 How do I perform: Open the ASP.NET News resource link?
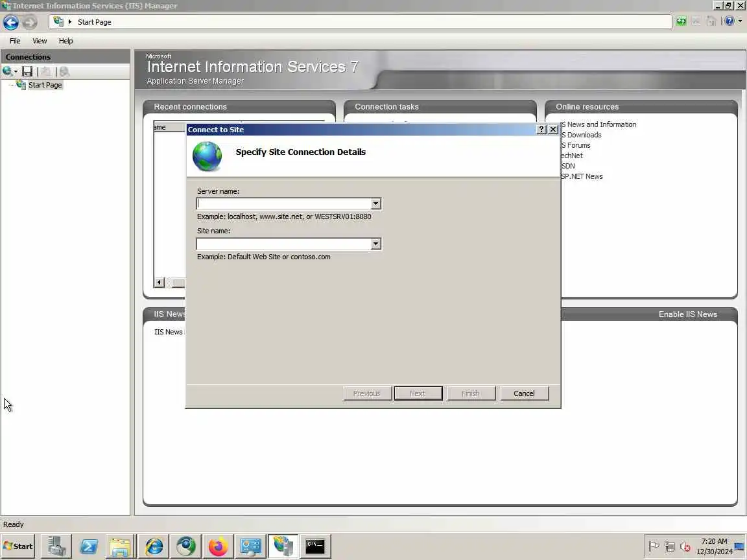coord(582,176)
